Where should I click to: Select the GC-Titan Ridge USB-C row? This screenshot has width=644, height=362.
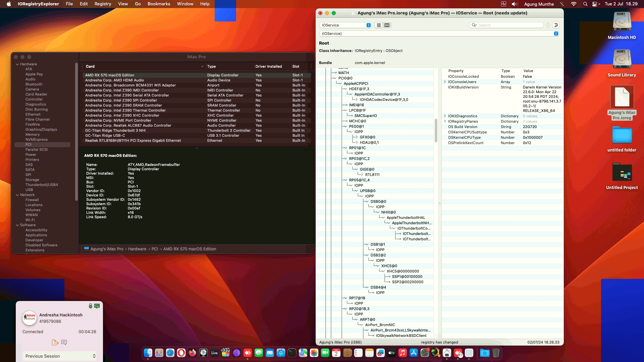[197, 135]
